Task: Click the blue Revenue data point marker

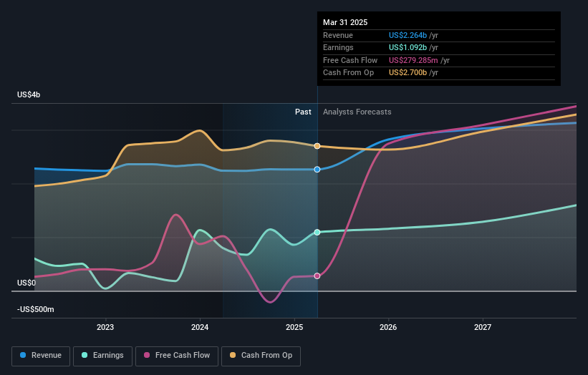Action: point(317,170)
